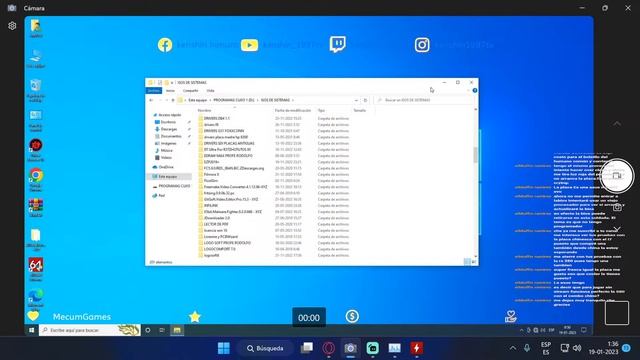Open the Inicio tab in previewed Explorer

click(170, 91)
